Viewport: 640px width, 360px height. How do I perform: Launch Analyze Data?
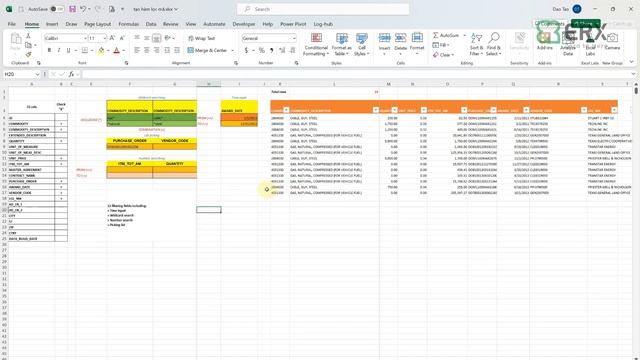click(x=568, y=44)
